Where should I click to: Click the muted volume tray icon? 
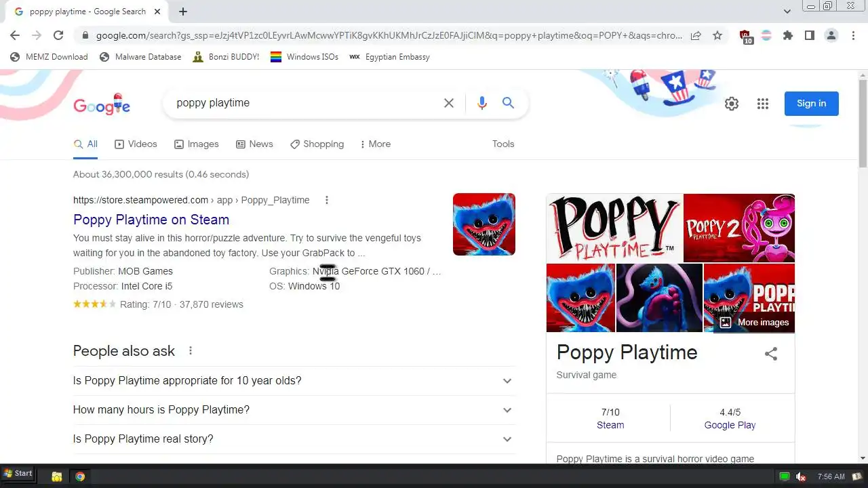pos(801,476)
